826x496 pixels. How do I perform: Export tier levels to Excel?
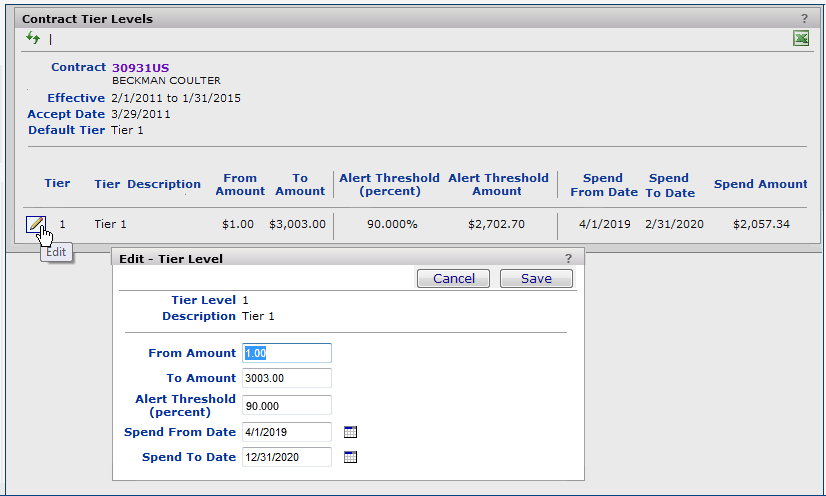(801, 38)
